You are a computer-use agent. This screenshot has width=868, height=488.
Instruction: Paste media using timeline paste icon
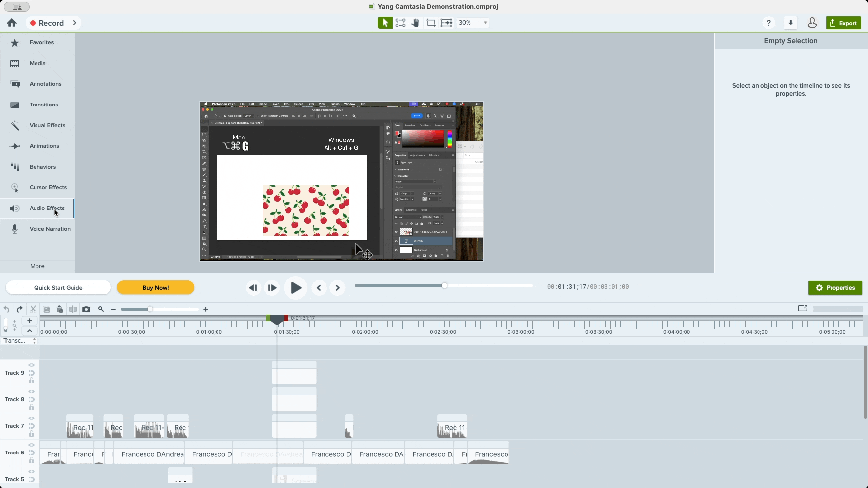(x=60, y=309)
